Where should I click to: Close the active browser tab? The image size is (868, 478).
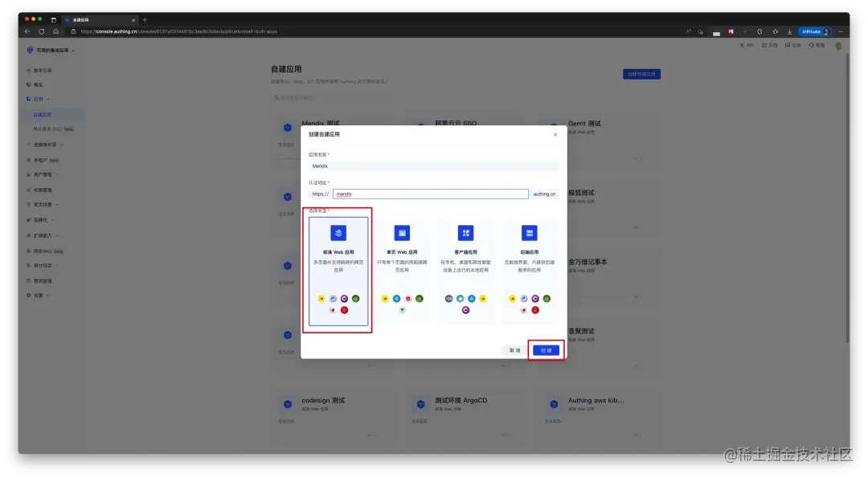[x=133, y=20]
